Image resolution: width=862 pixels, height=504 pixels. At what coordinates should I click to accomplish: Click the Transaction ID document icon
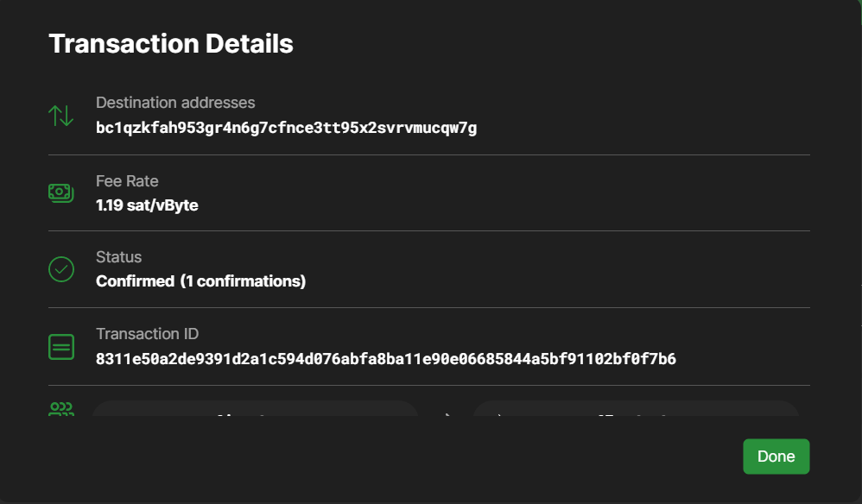click(61, 347)
